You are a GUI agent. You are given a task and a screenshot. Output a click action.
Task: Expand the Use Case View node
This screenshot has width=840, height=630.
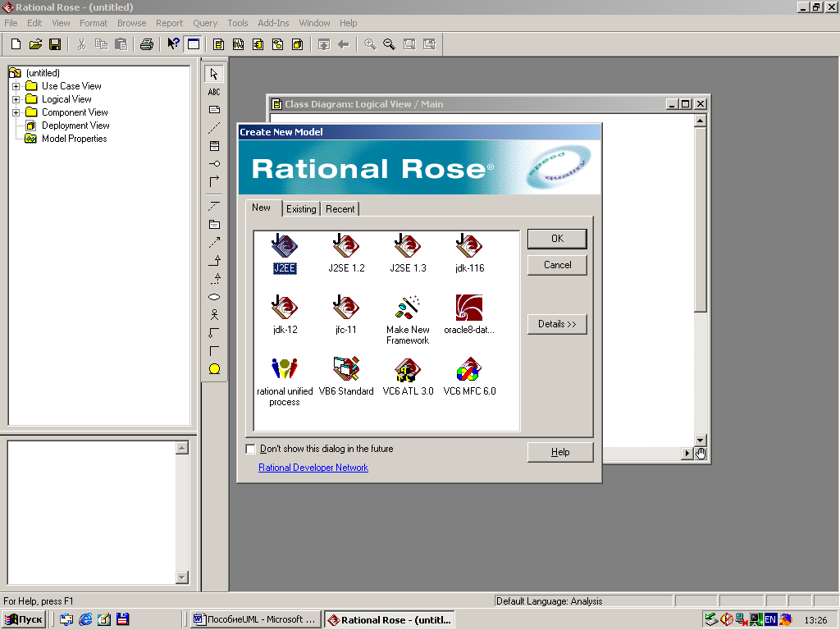[16, 86]
